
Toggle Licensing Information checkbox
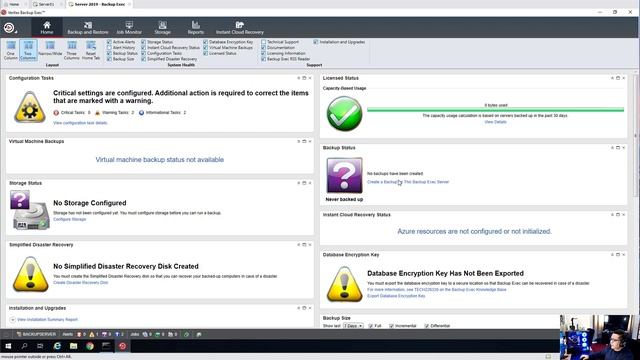coord(263,53)
